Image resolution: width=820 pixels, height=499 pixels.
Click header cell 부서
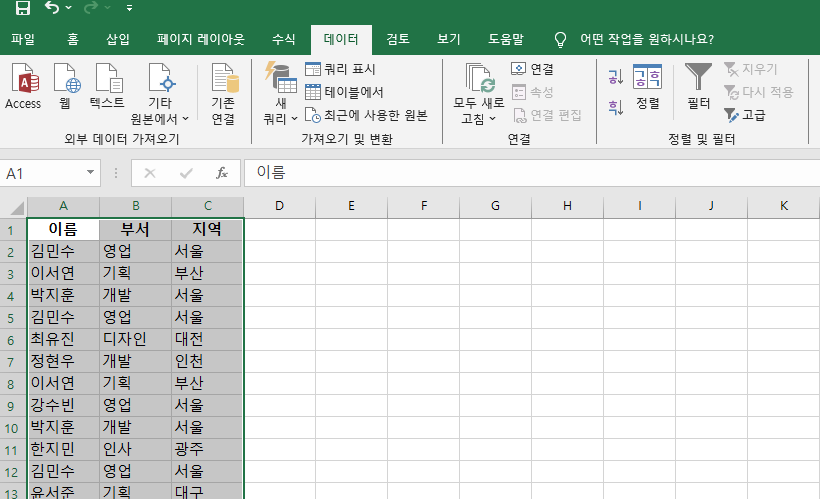tap(135, 230)
